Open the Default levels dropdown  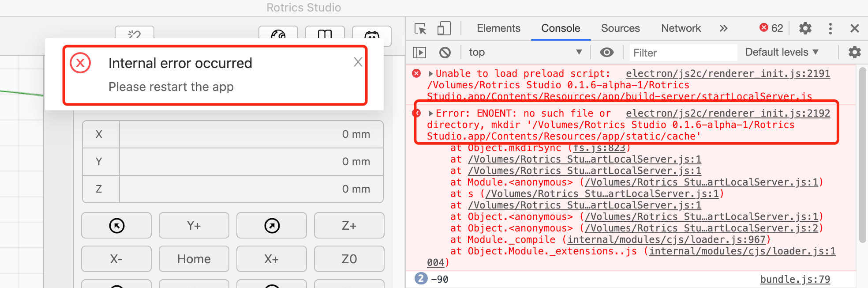pyautogui.click(x=782, y=52)
